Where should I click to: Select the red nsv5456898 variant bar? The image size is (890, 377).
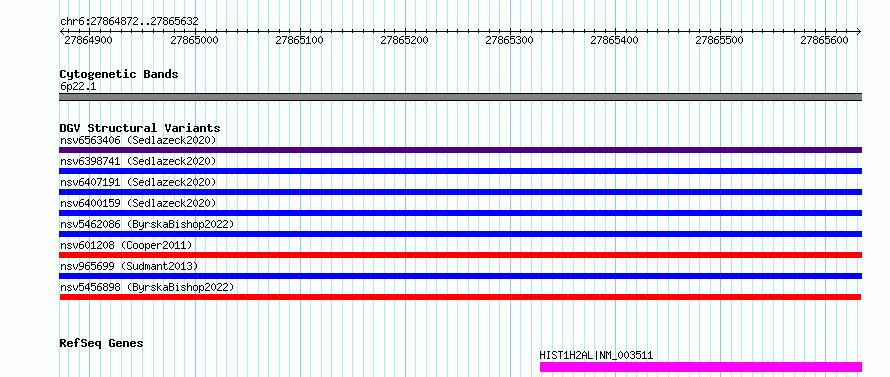pyautogui.click(x=460, y=297)
